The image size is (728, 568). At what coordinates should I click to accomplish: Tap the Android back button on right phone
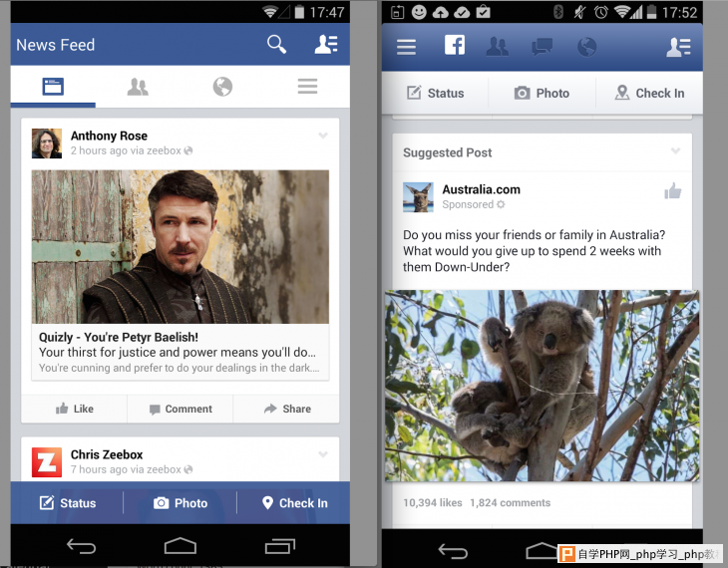(x=453, y=551)
